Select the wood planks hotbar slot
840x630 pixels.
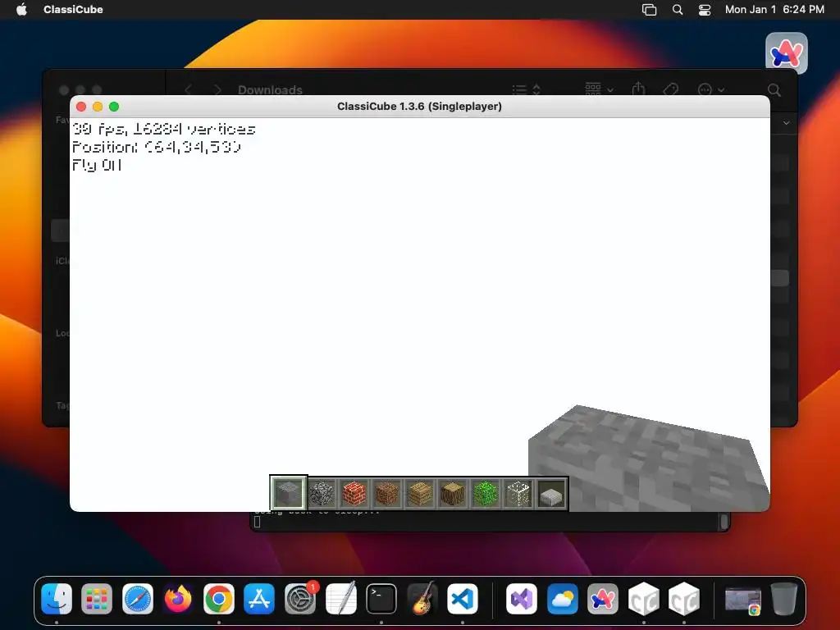[x=420, y=493]
